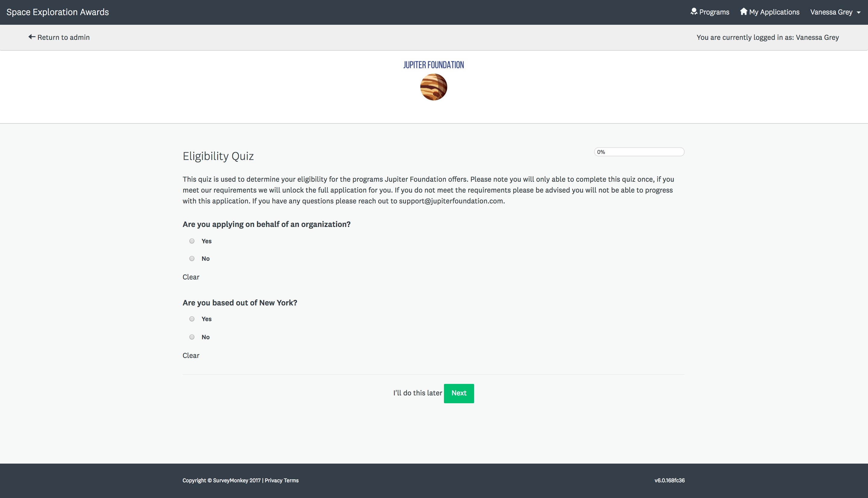Click the 0% progress bar
The width and height of the screenshot is (868, 498).
[x=639, y=152]
